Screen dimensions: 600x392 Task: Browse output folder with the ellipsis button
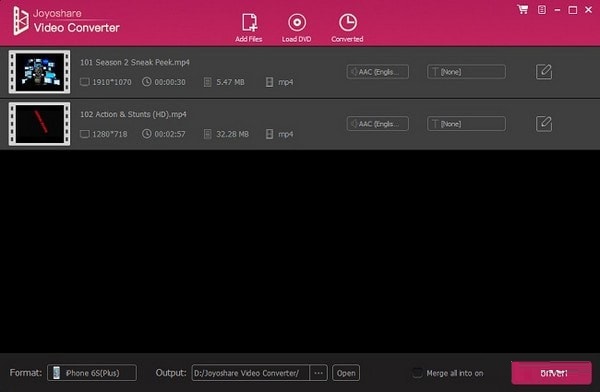pos(318,373)
